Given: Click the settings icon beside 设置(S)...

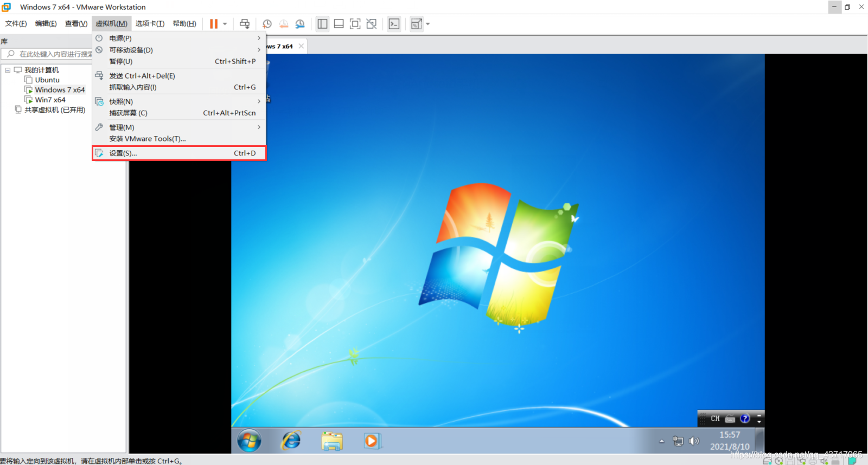Looking at the screenshot, I should coord(99,153).
